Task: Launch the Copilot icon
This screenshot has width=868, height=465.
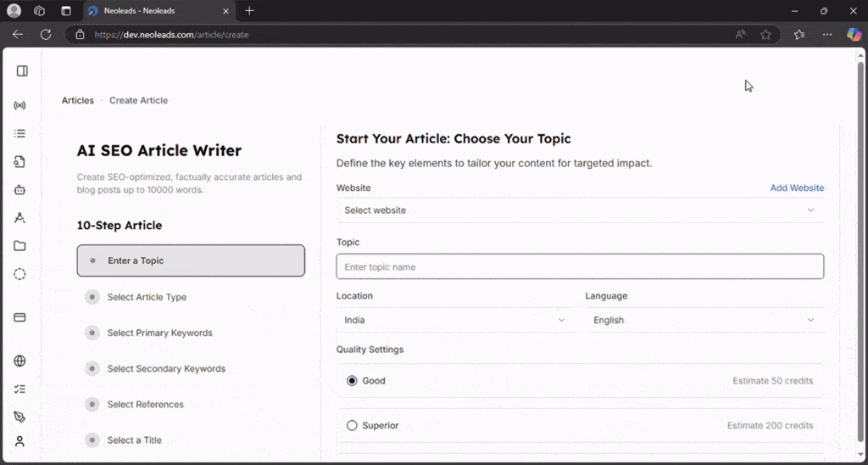Action: tap(854, 34)
